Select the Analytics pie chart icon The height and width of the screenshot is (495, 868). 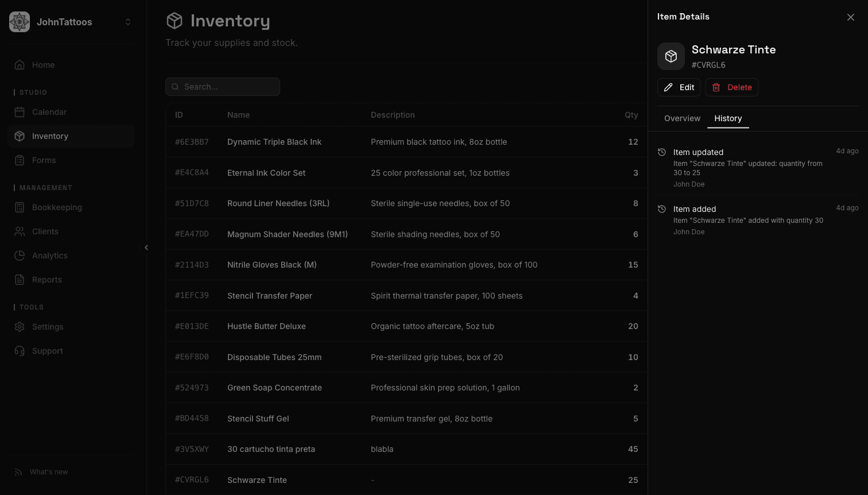point(21,256)
